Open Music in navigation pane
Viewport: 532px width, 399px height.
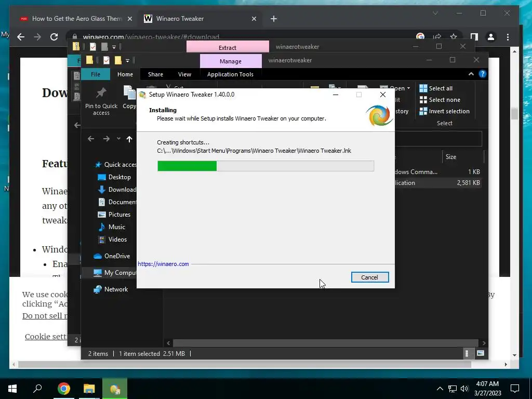111,227
